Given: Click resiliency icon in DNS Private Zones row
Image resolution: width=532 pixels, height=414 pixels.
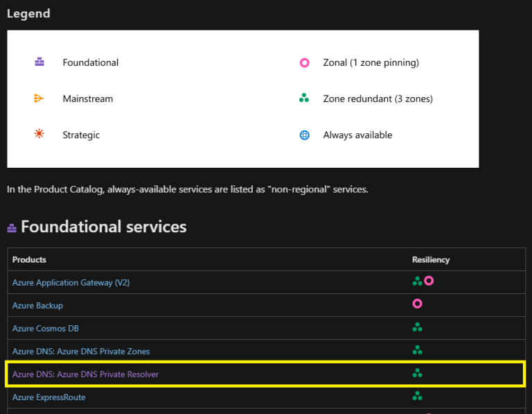Looking at the screenshot, I should pyautogui.click(x=417, y=350).
